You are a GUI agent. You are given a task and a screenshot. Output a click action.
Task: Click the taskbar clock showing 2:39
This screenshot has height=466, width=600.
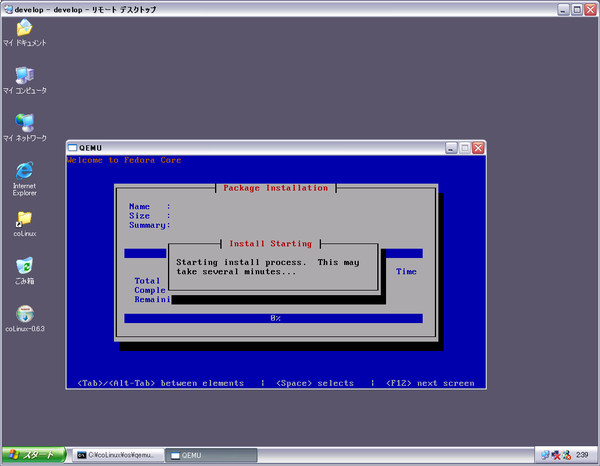[x=582, y=455]
